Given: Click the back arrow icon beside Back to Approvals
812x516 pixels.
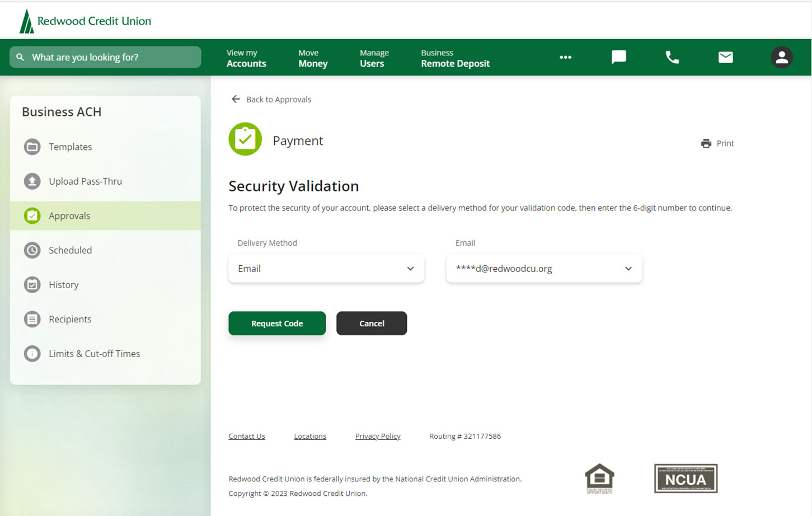Looking at the screenshot, I should 236,99.
